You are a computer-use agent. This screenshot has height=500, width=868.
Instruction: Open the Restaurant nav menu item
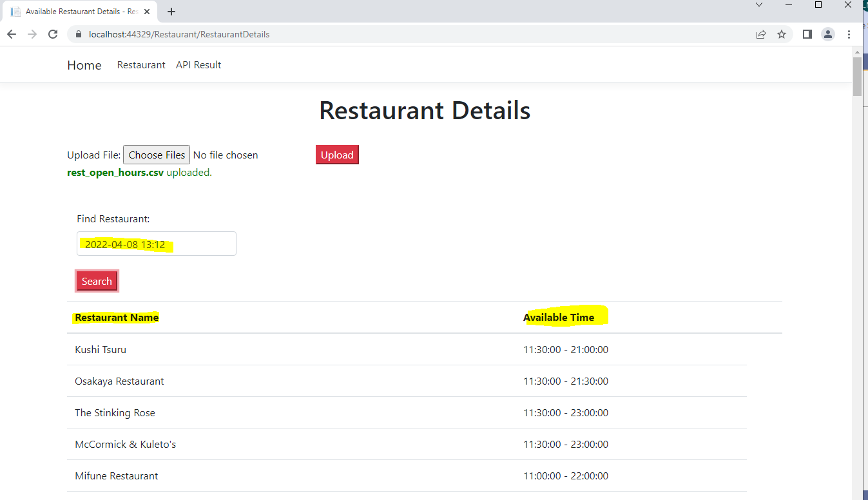point(141,65)
